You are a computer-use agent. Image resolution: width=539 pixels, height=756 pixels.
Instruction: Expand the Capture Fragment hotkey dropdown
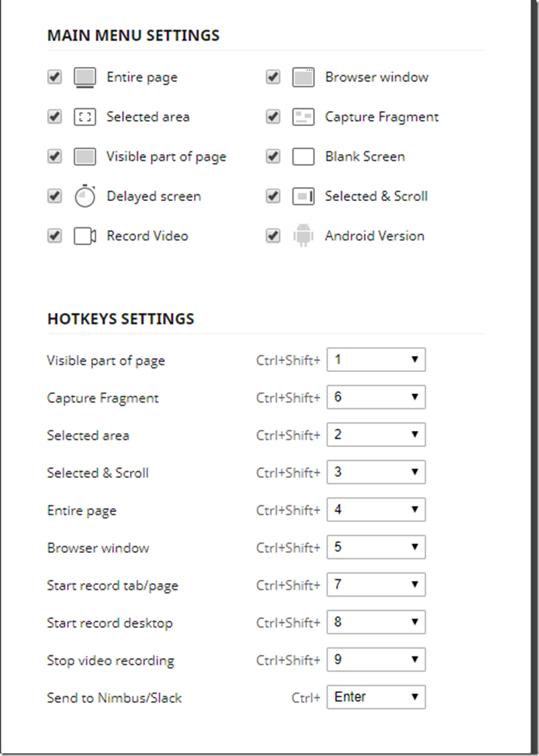[x=376, y=397]
